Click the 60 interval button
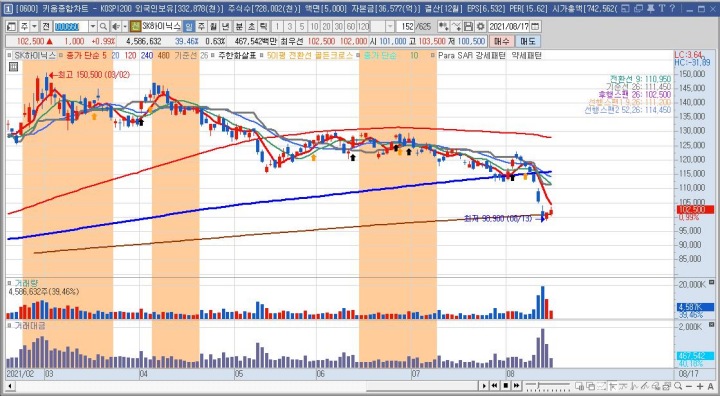This screenshot has height=396, width=720. [351, 27]
